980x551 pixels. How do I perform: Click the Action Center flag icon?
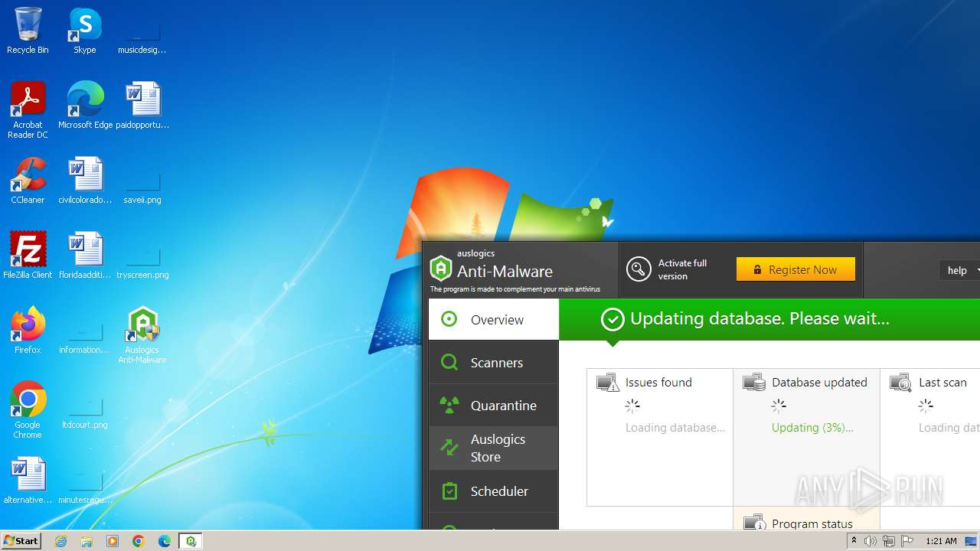(907, 541)
